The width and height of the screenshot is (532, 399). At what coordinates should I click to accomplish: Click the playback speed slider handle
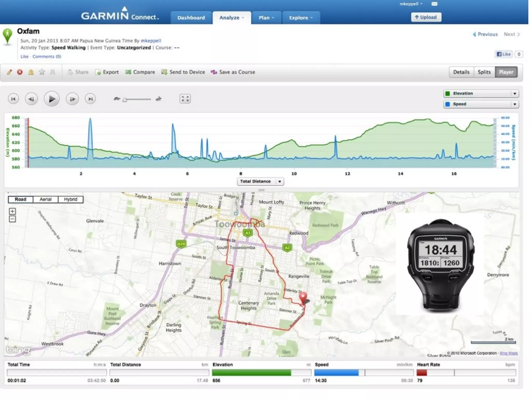tap(125, 100)
